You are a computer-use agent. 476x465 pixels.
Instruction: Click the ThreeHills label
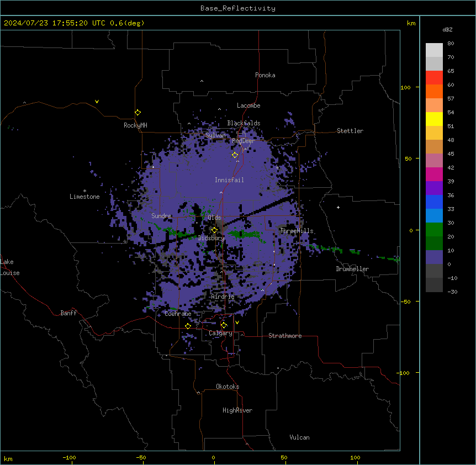click(297, 231)
